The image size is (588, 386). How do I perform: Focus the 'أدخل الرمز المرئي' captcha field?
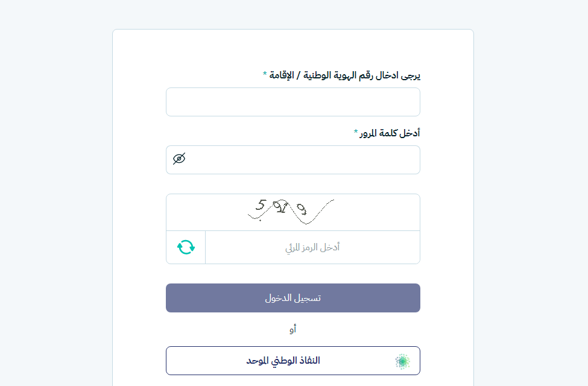[312, 247]
